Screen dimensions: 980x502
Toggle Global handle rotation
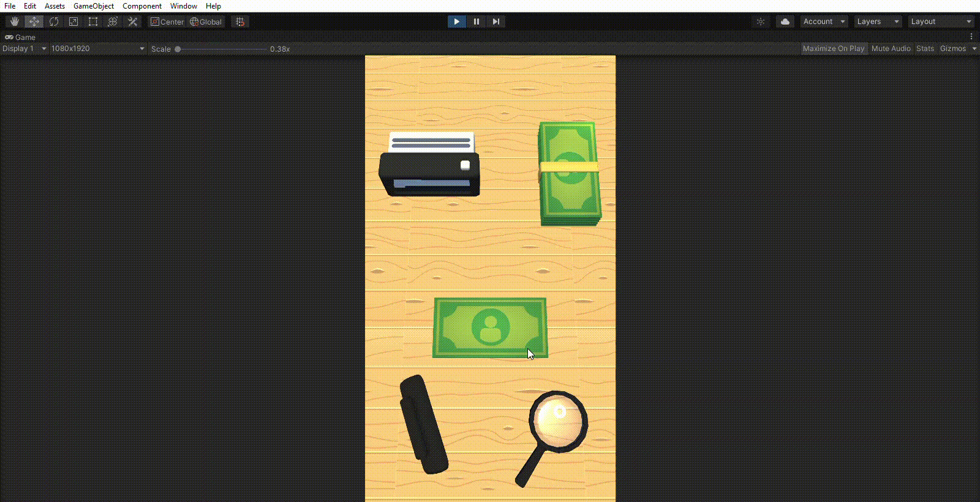206,21
